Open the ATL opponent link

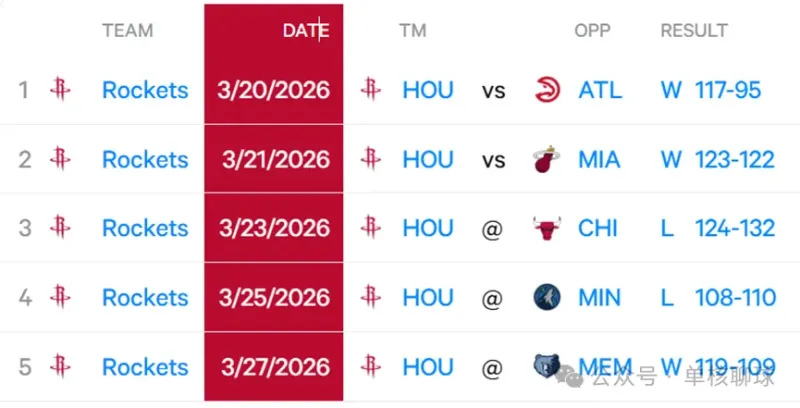point(600,90)
